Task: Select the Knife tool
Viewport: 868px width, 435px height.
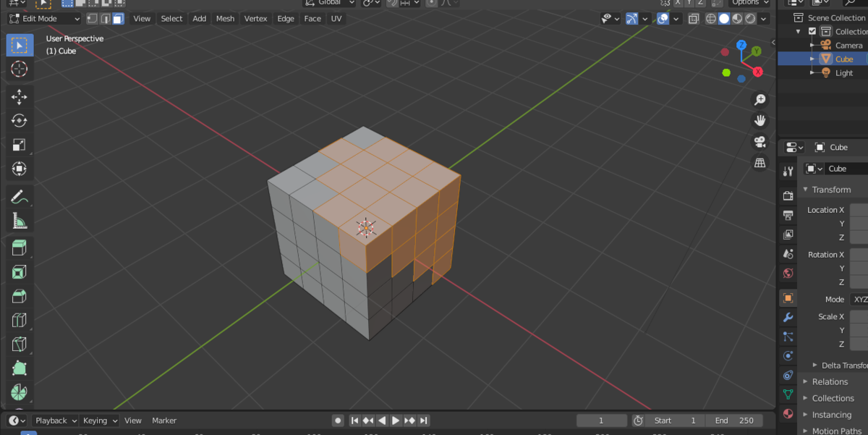Action: coord(20,344)
